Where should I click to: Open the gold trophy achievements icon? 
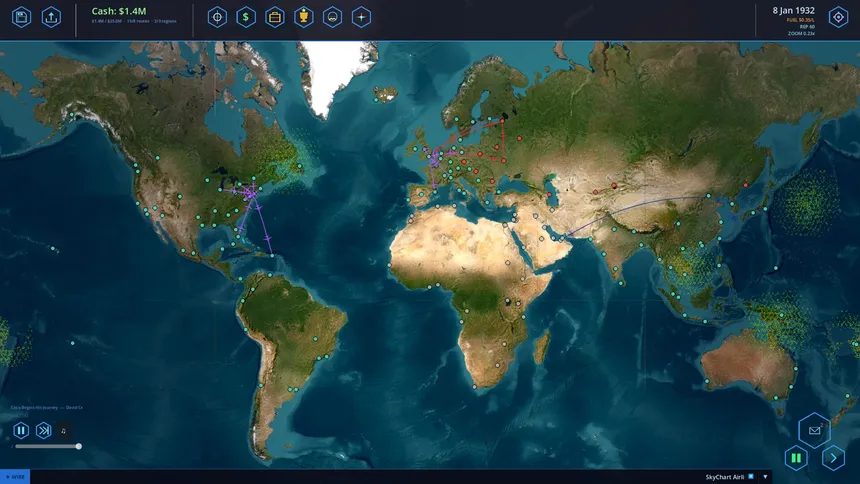[x=304, y=17]
